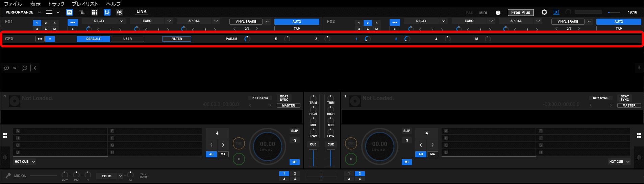Toggle the FX panel icon in toolbar

(x=70, y=12)
